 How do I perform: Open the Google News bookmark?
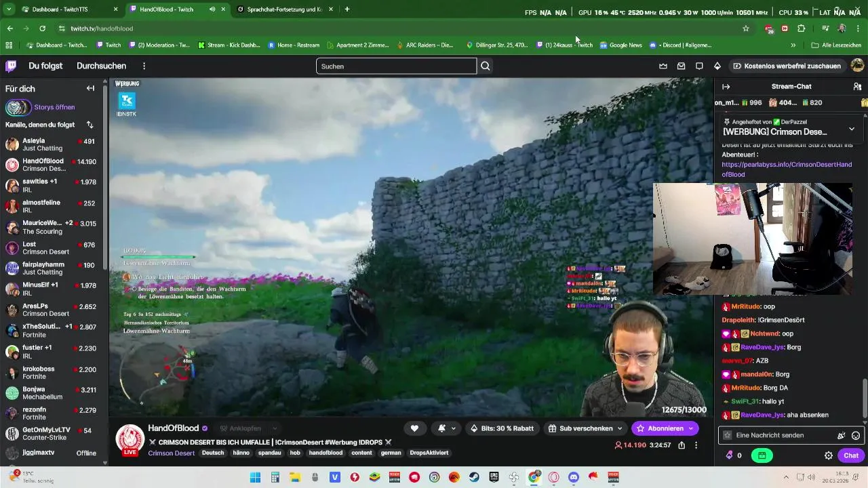(620, 45)
